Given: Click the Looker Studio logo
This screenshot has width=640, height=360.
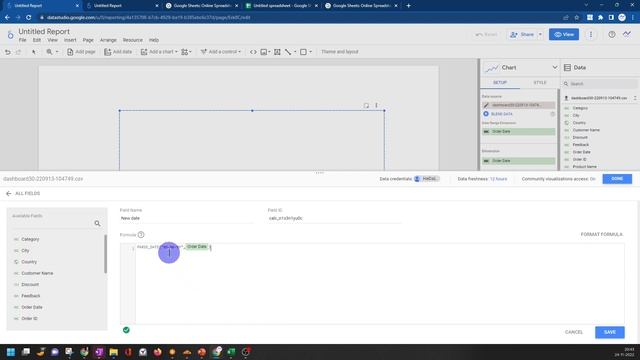Looking at the screenshot, I should 10,35.
